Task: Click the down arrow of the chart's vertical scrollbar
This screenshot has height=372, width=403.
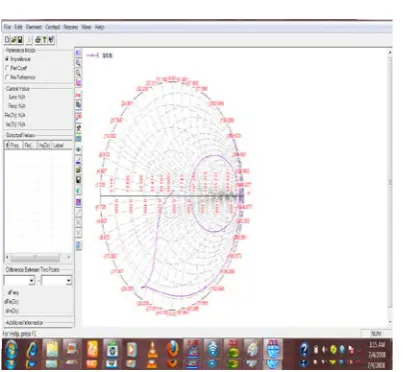Action: click(390, 322)
